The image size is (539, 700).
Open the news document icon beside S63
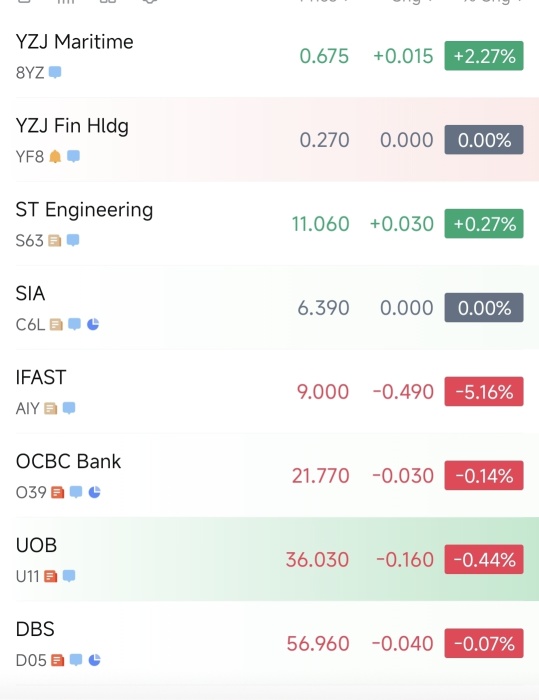[54, 240]
